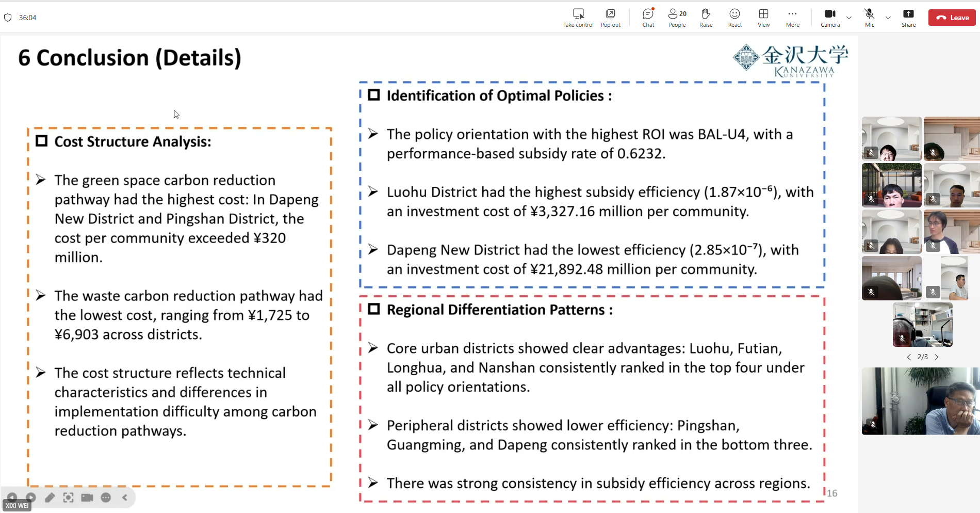Click the line mentioning ¥21,892.48 million per community
This screenshot has height=513, width=980.
tap(572, 269)
